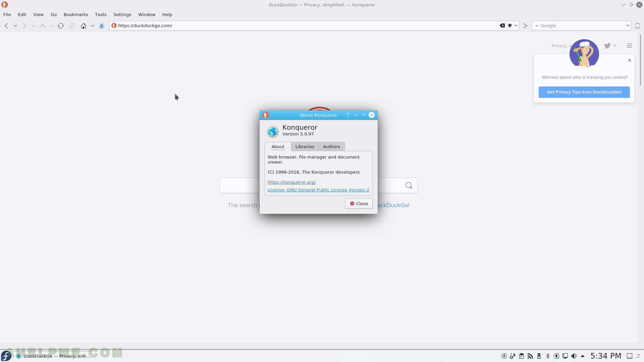This screenshot has width=644, height=362.
Task: Go forward with the Forward arrow
Action: coord(24,26)
